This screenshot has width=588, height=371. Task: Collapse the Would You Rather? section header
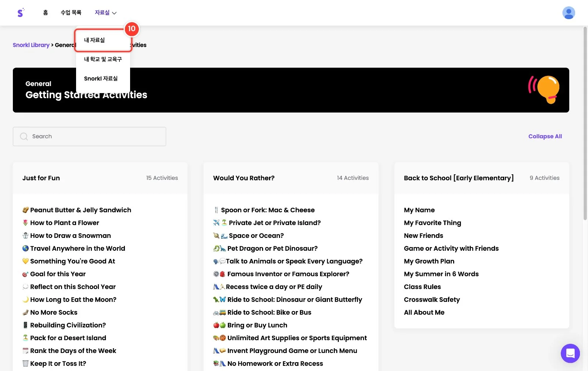(291, 178)
